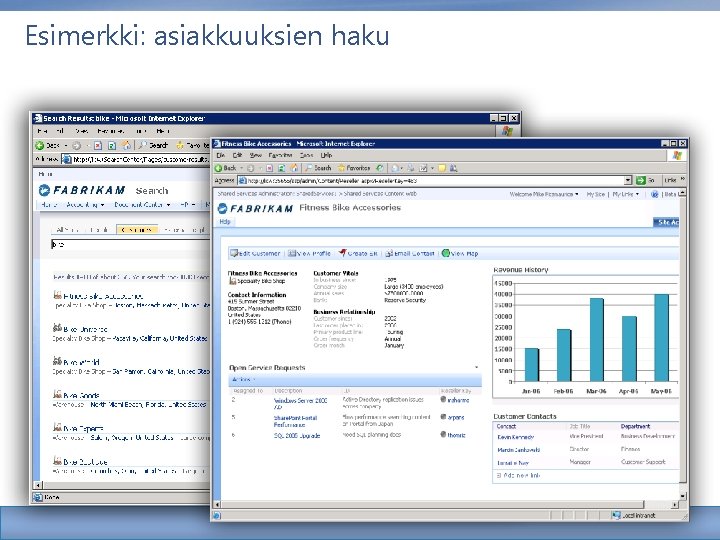
Task: Open Windows Server 2000 AD request
Action: point(300,404)
